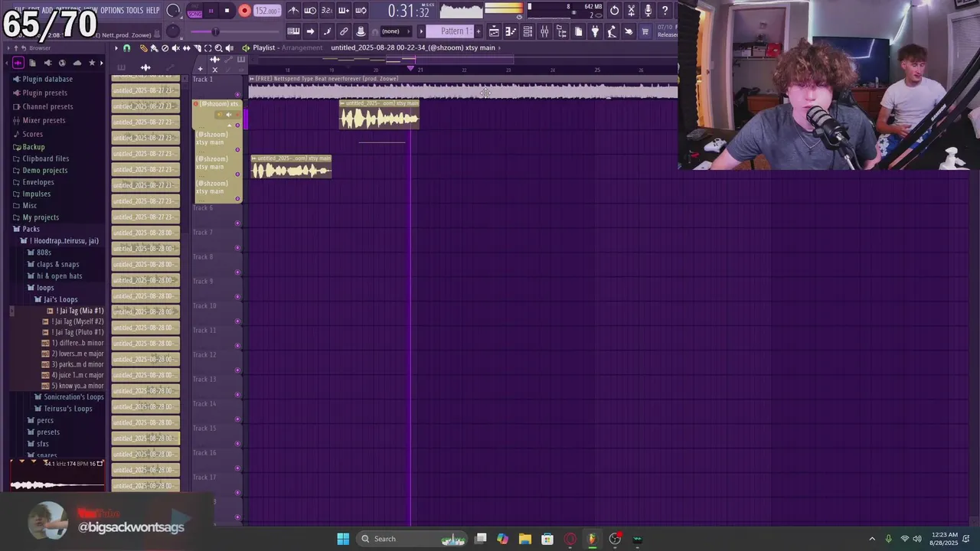This screenshot has width=980, height=551.
Task: Open the Browser view icon in toolbar
Action: pos(561,31)
